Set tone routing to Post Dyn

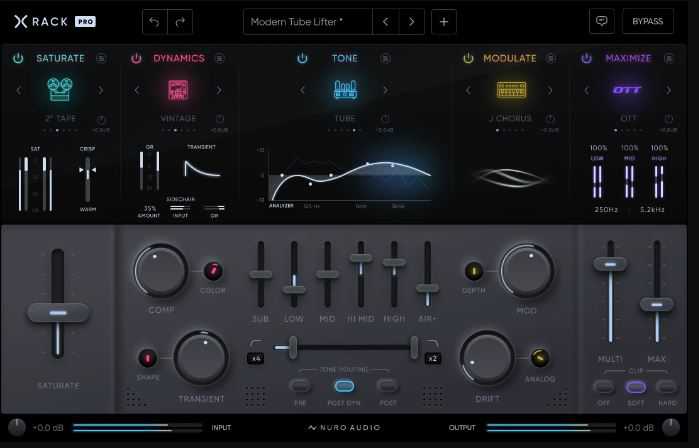(x=344, y=386)
